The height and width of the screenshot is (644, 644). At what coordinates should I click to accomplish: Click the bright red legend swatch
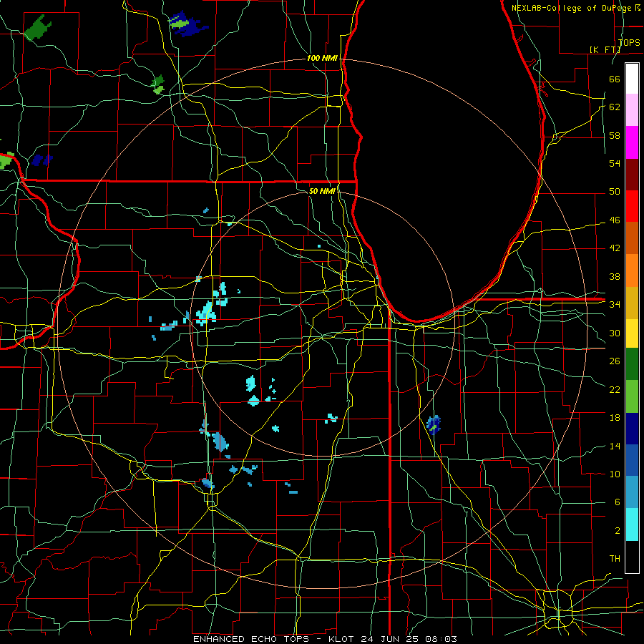coord(632,206)
